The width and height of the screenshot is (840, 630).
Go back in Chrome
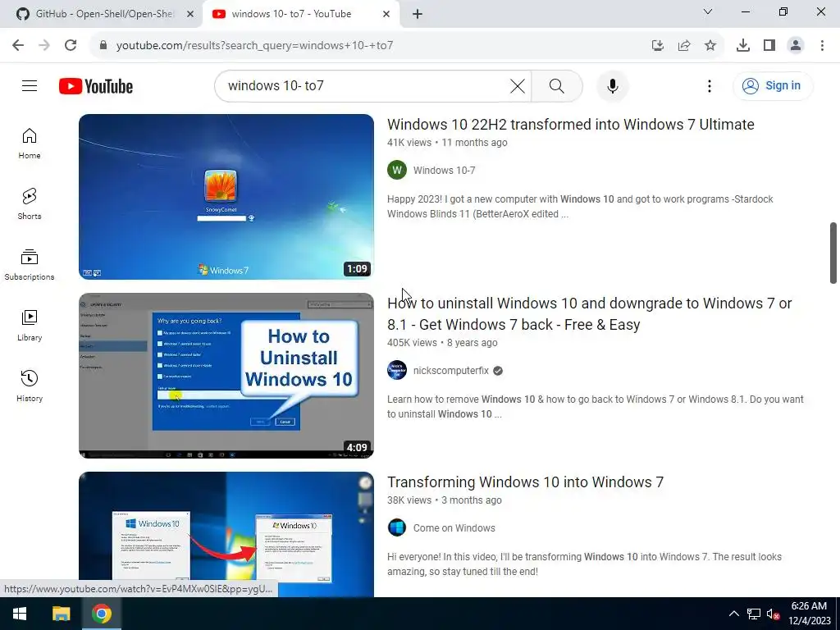18,45
